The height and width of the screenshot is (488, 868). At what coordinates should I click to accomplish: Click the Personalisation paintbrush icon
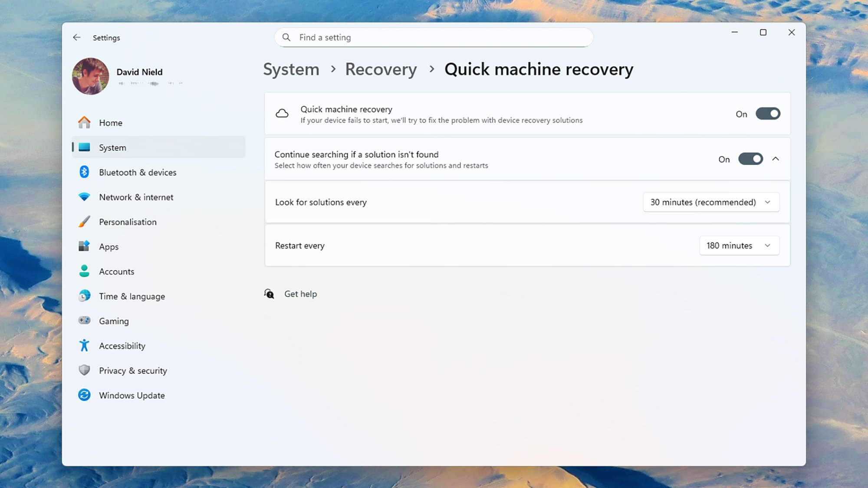[84, 222]
